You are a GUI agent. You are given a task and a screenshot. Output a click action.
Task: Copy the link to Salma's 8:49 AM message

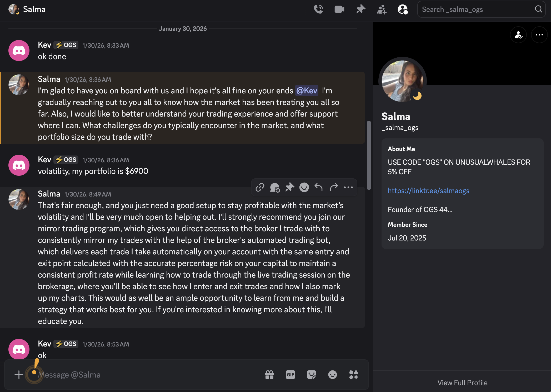pos(260,187)
